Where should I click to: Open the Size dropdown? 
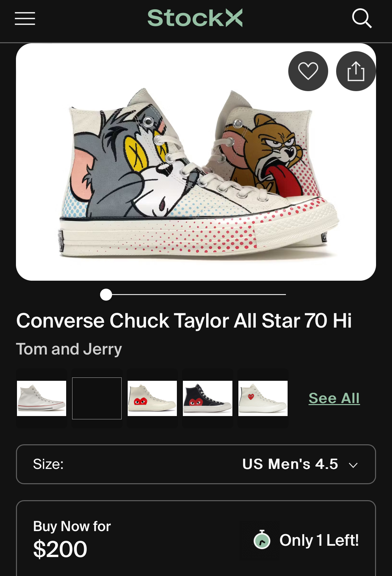click(x=196, y=464)
